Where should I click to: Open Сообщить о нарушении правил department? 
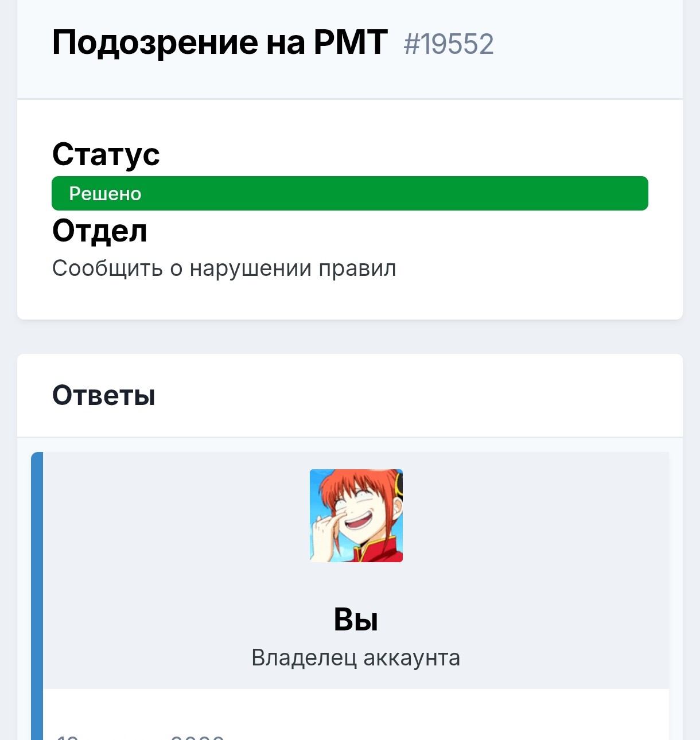point(224,268)
